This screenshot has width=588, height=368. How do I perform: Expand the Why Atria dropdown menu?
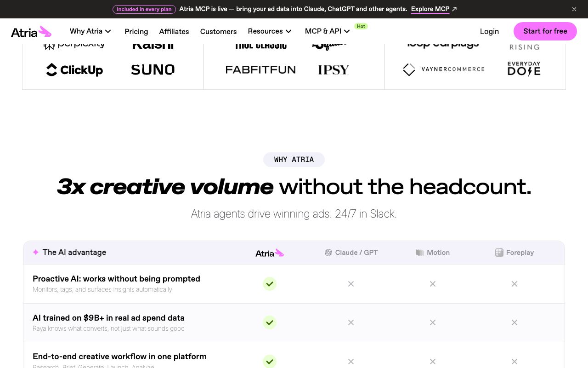click(90, 31)
